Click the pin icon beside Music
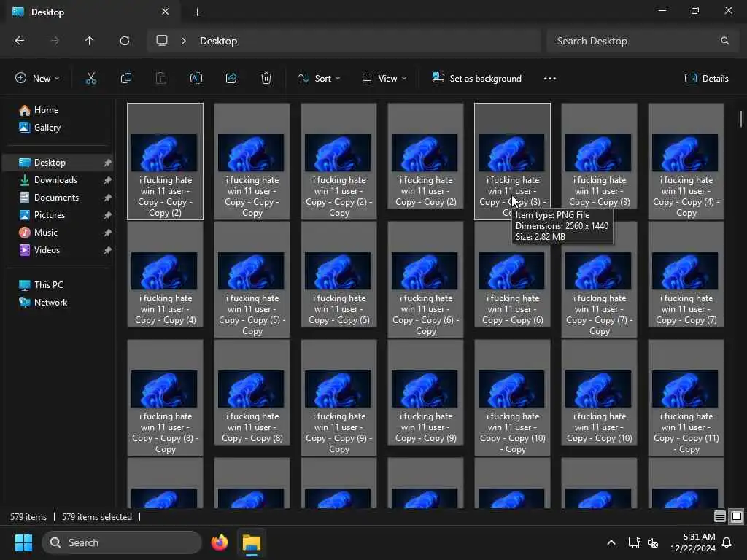Image resolution: width=747 pixels, height=560 pixels. pyautogui.click(x=108, y=233)
